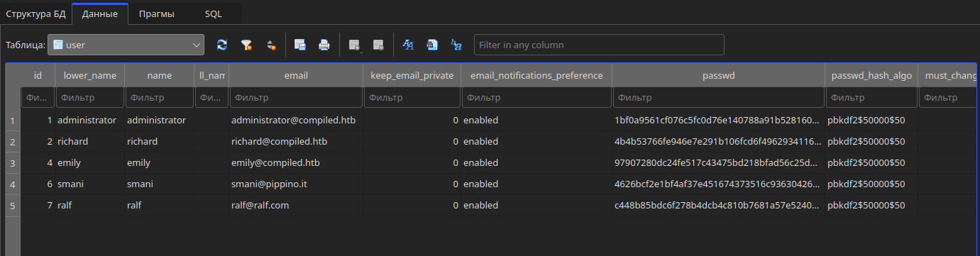980x256 pixels.
Task: Refresh the table data
Action: point(222,45)
